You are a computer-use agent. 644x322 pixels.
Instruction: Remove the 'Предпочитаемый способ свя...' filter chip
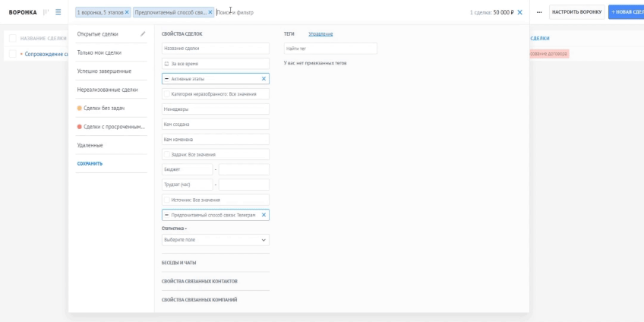210,12
